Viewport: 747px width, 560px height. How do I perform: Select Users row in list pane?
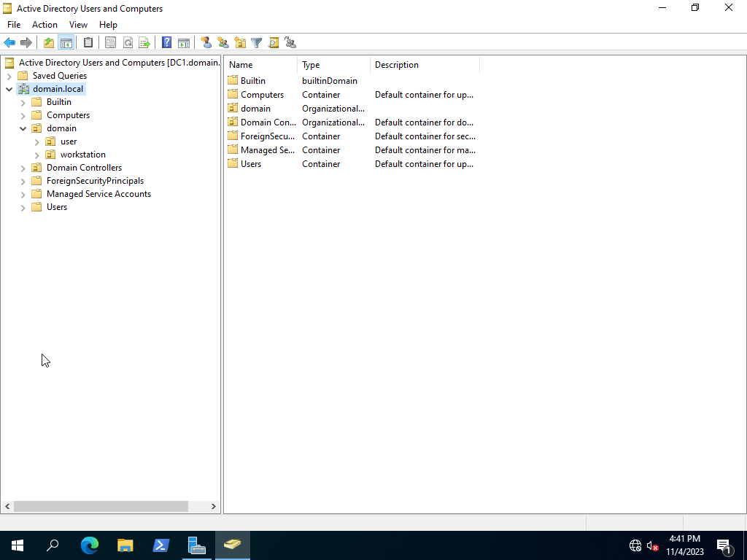(x=352, y=164)
